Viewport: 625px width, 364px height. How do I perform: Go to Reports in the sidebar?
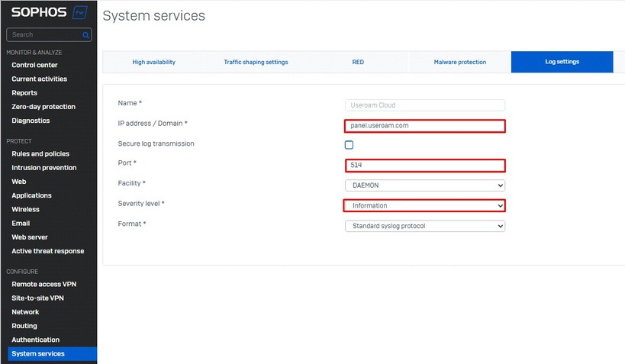24,93
